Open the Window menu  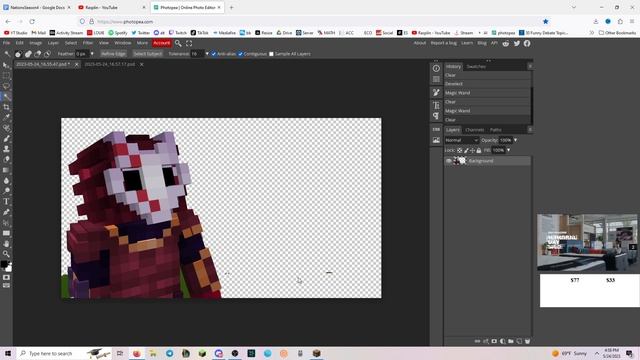click(122, 43)
